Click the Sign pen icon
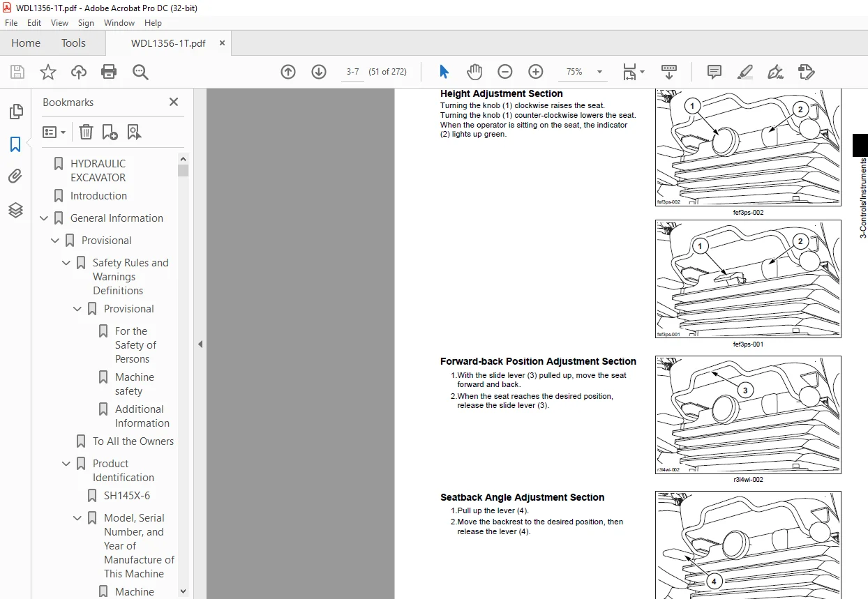Viewport: 868px width, 599px height. (x=775, y=72)
